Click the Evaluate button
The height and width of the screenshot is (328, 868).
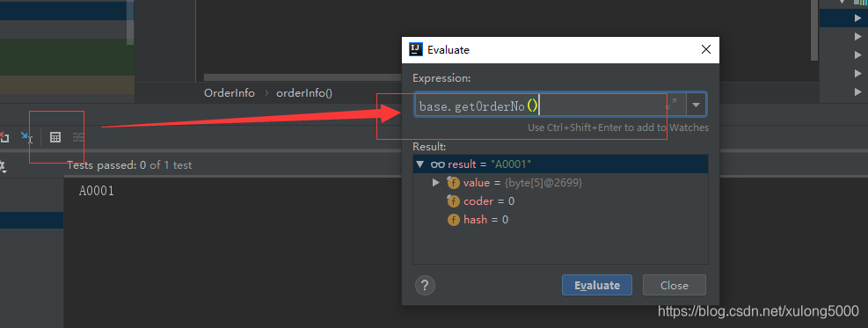coord(597,286)
